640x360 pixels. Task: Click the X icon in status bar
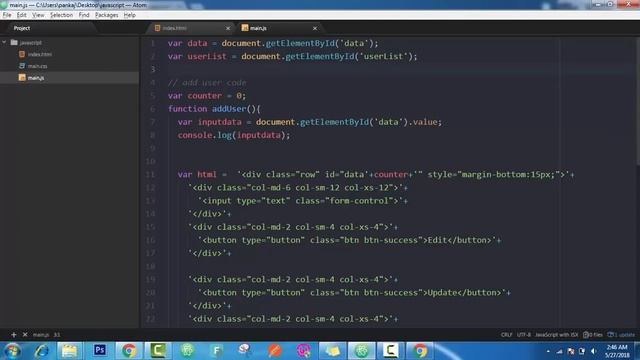pyautogui.click(x=25, y=335)
